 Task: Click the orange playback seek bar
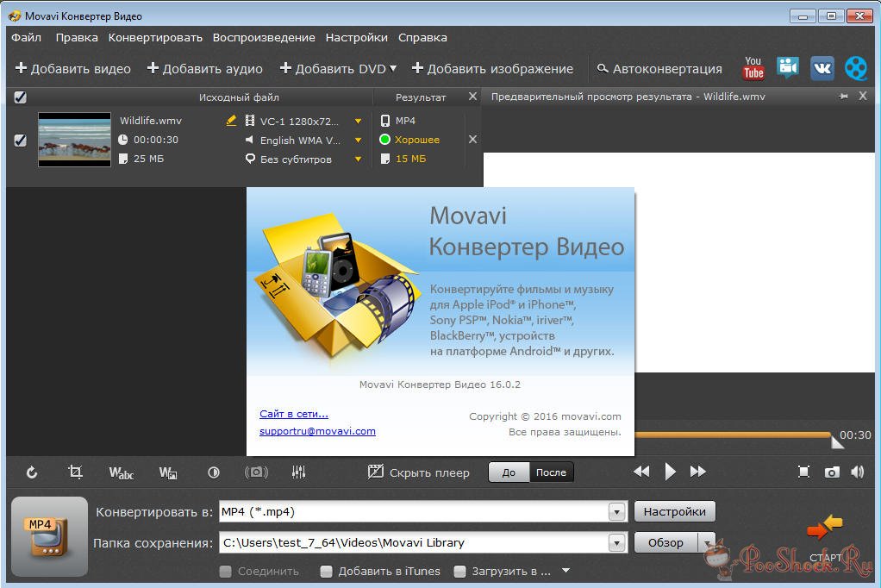point(733,435)
